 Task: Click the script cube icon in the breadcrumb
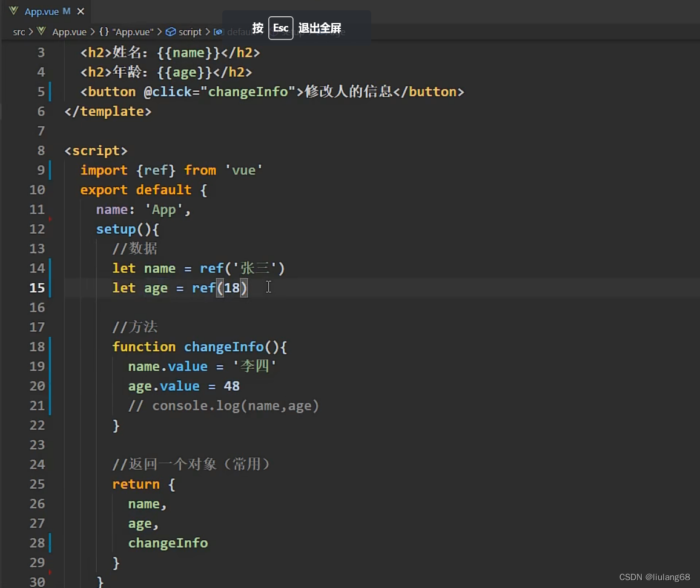170,32
